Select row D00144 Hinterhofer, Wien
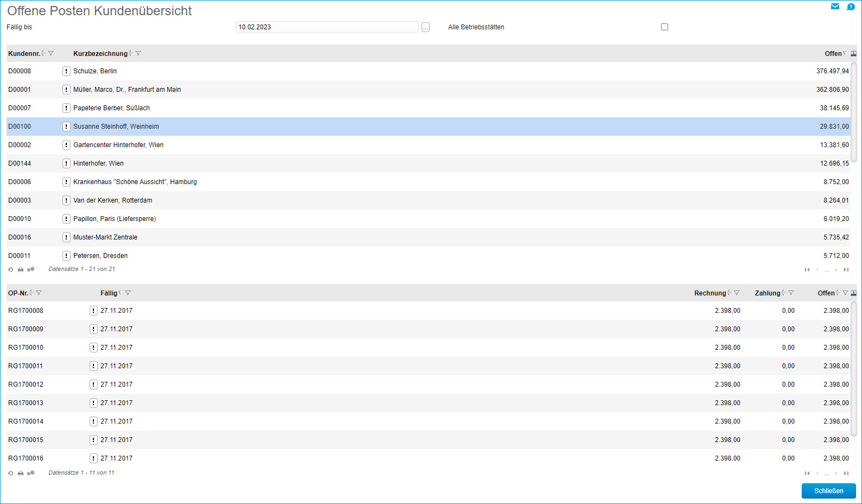Screen dimensions: 862x504 pos(429,163)
